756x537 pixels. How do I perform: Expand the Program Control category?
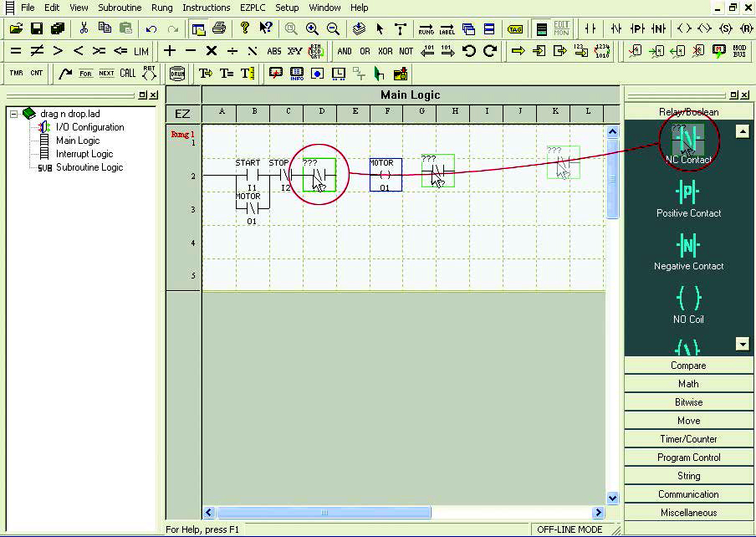coord(688,458)
